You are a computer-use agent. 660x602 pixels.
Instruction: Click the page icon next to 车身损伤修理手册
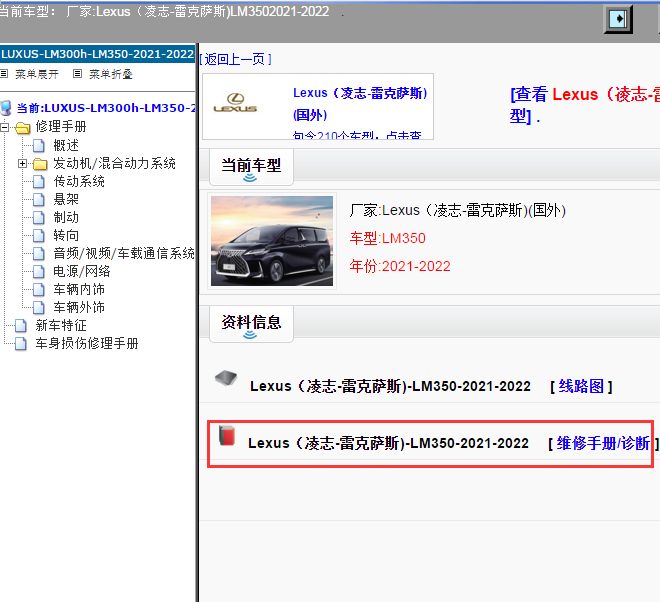click(21, 344)
